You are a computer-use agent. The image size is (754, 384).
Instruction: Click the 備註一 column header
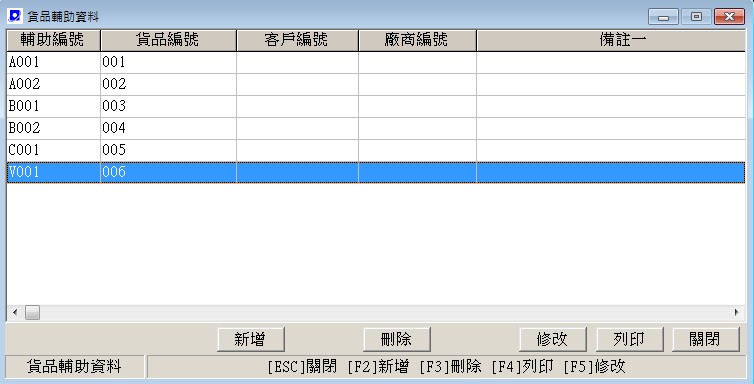click(611, 40)
